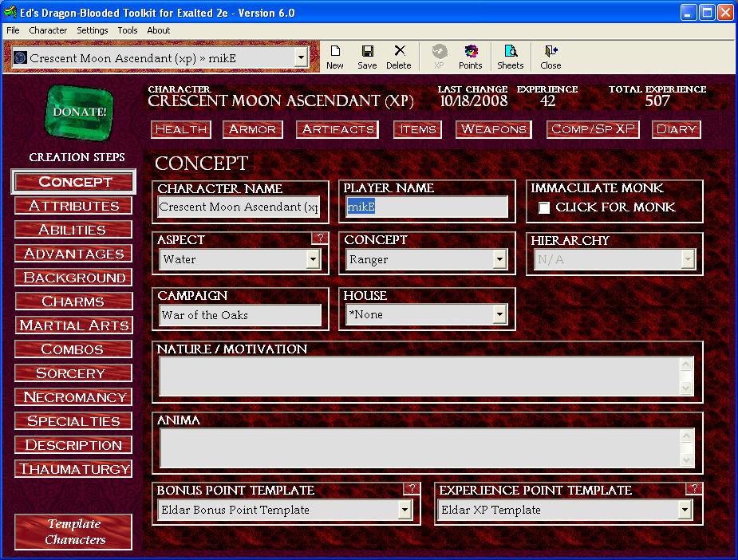Open the Tools menu
This screenshot has height=560, width=738.
128,30
